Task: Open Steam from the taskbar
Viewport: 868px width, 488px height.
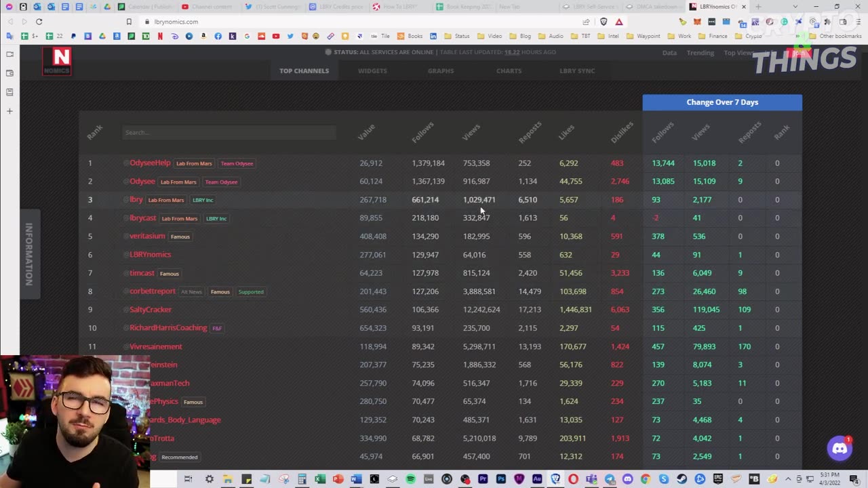Action: 682,479
